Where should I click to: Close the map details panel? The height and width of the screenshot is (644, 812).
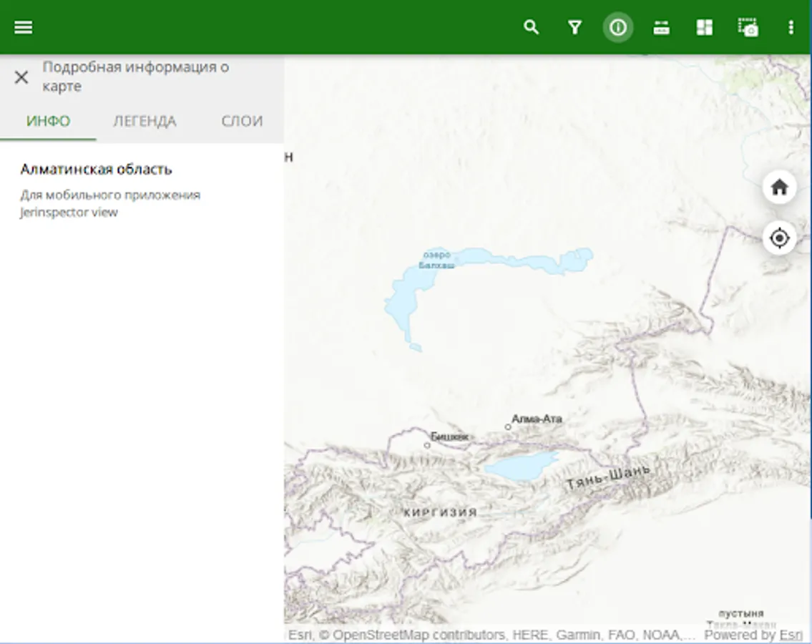point(21,77)
